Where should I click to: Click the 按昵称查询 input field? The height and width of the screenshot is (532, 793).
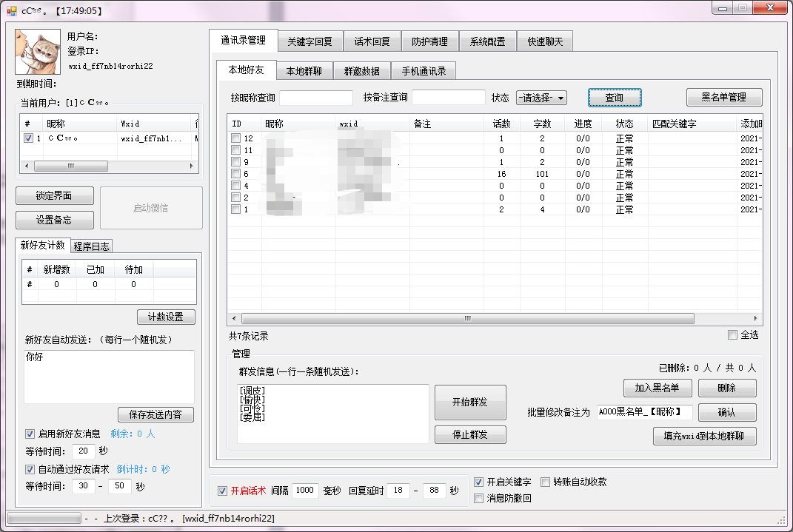[316, 98]
